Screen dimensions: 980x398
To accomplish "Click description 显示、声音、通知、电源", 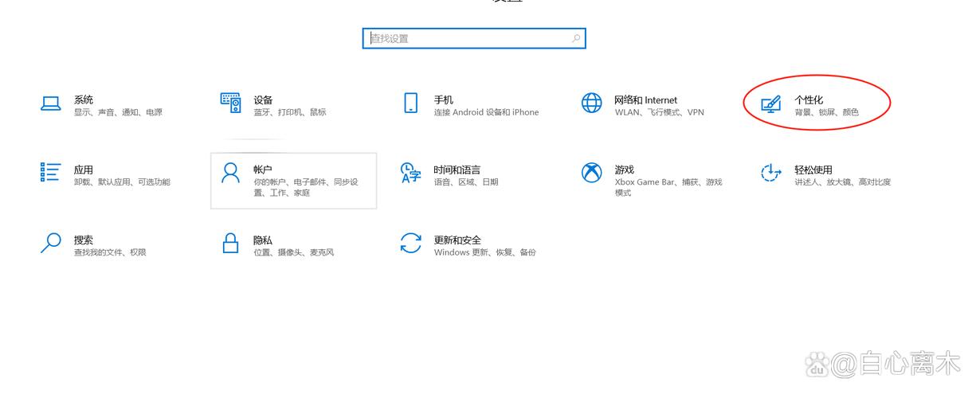I will (x=118, y=112).
